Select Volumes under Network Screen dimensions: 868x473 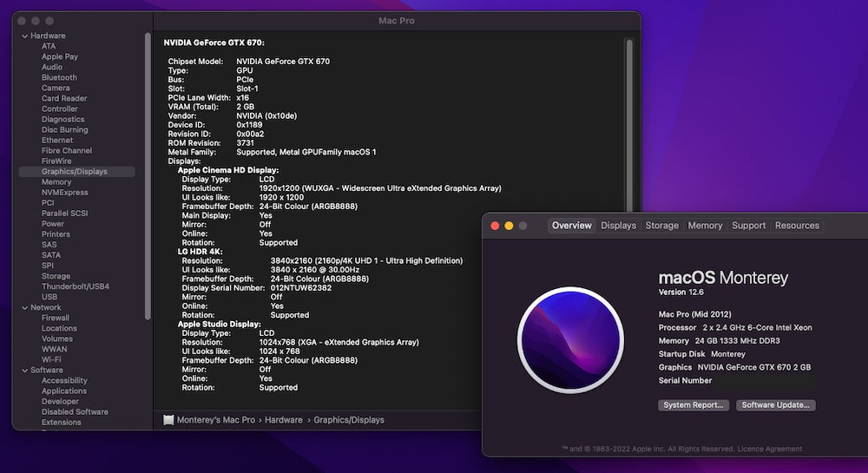click(x=57, y=339)
